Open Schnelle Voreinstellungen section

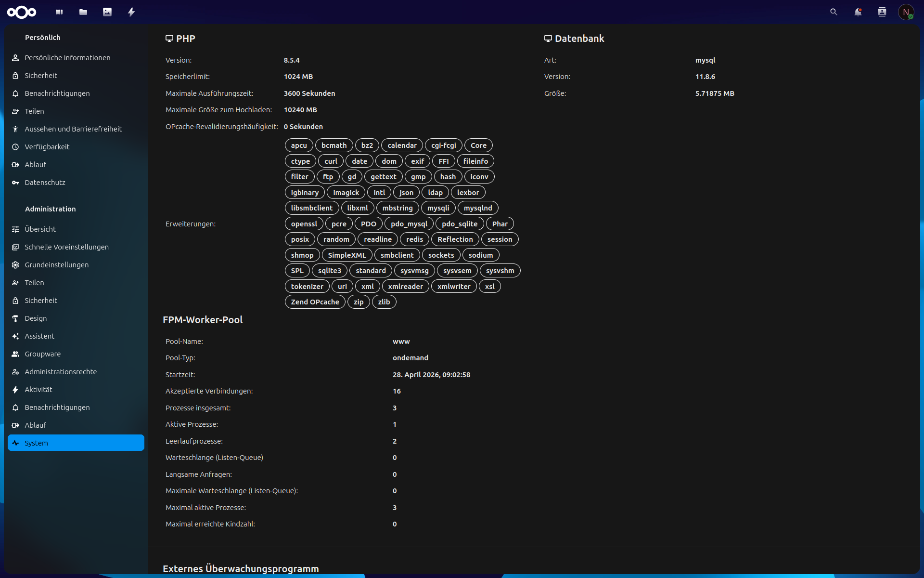point(66,247)
